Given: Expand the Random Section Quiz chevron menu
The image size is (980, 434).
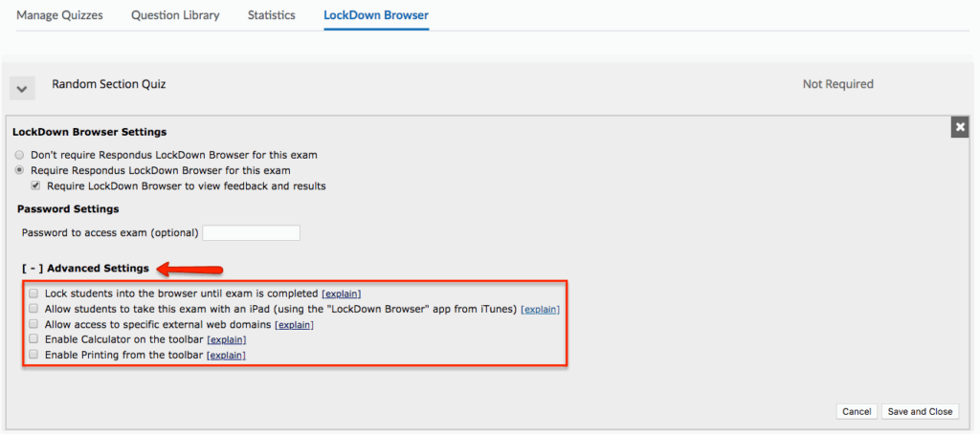Looking at the screenshot, I should [23, 88].
